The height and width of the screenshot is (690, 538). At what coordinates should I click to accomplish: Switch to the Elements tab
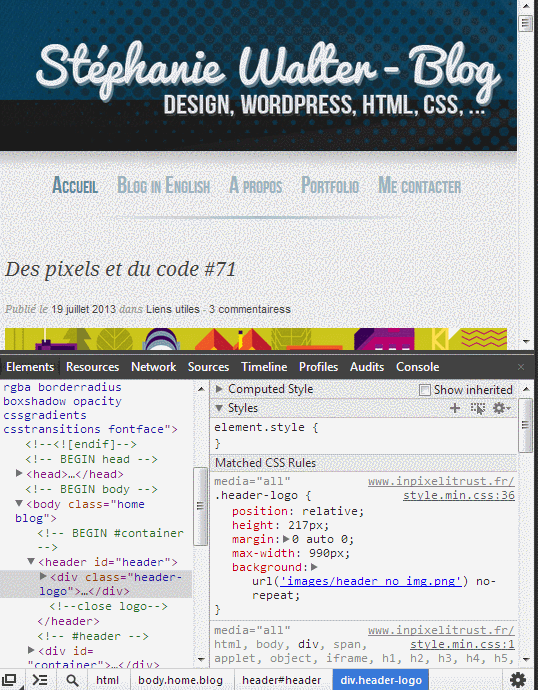(x=30, y=367)
